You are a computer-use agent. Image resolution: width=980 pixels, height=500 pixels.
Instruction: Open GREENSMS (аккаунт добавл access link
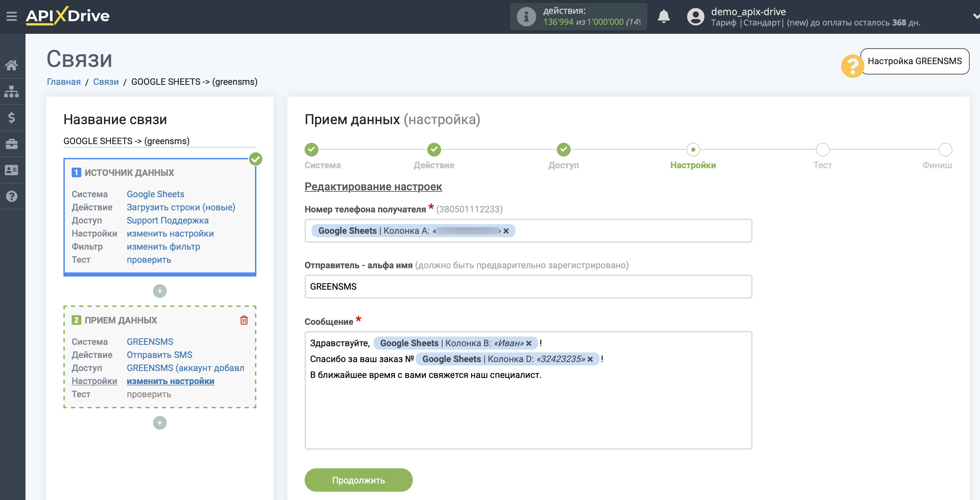click(x=185, y=368)
